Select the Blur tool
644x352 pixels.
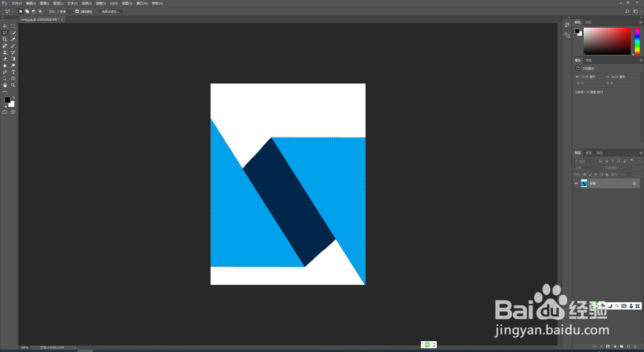coord(5,65)
